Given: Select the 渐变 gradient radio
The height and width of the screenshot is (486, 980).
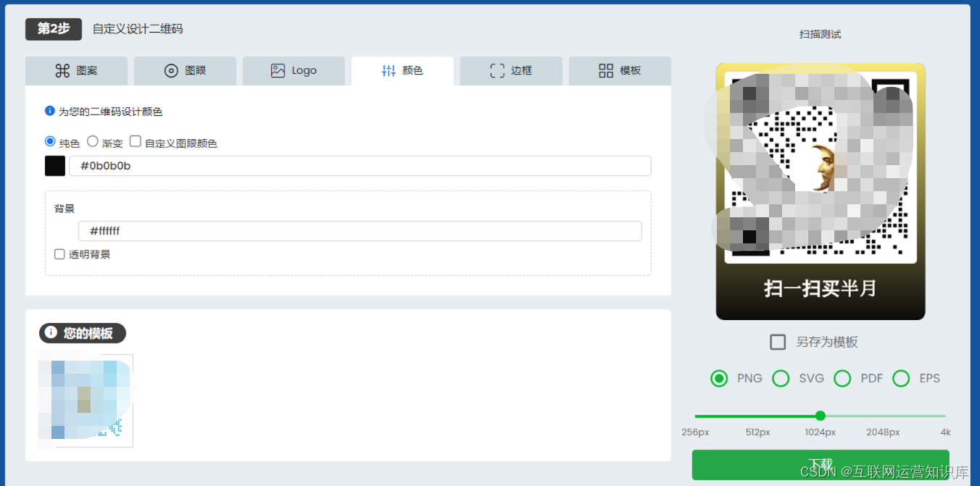Looking at the screenshot, I should pyautogui.click(x=93, y=141).
